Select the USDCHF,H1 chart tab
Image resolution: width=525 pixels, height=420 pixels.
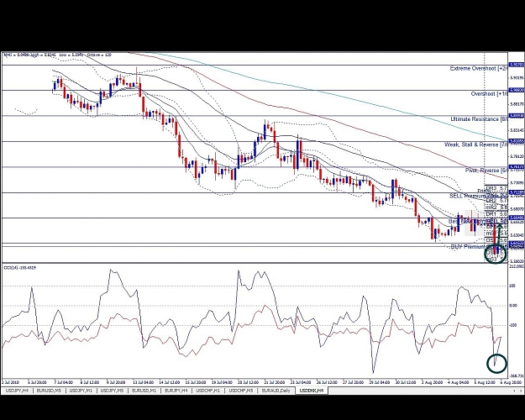pos(208,391)
